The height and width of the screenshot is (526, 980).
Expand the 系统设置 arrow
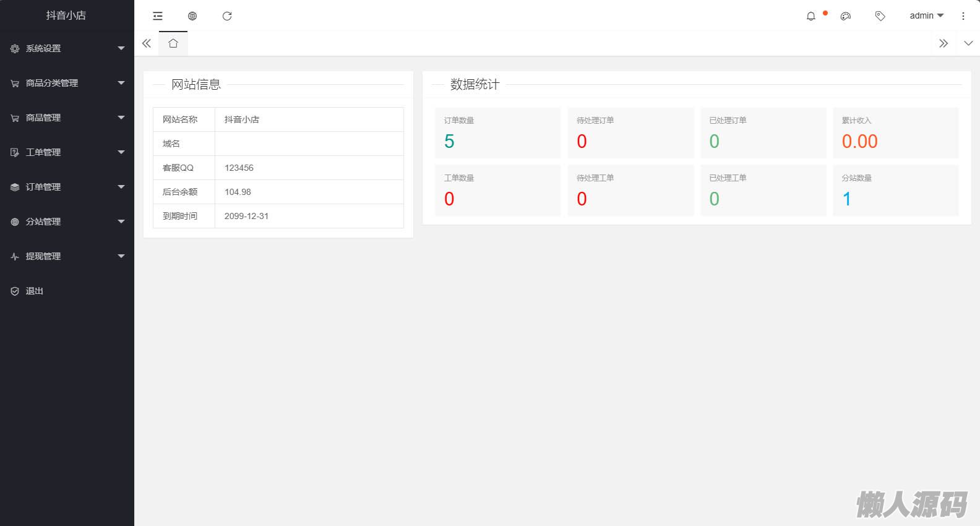pos(121,48)
